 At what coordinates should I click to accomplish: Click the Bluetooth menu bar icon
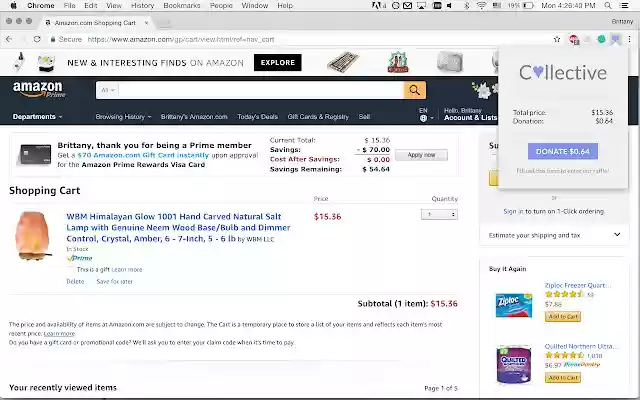(467, 6)
